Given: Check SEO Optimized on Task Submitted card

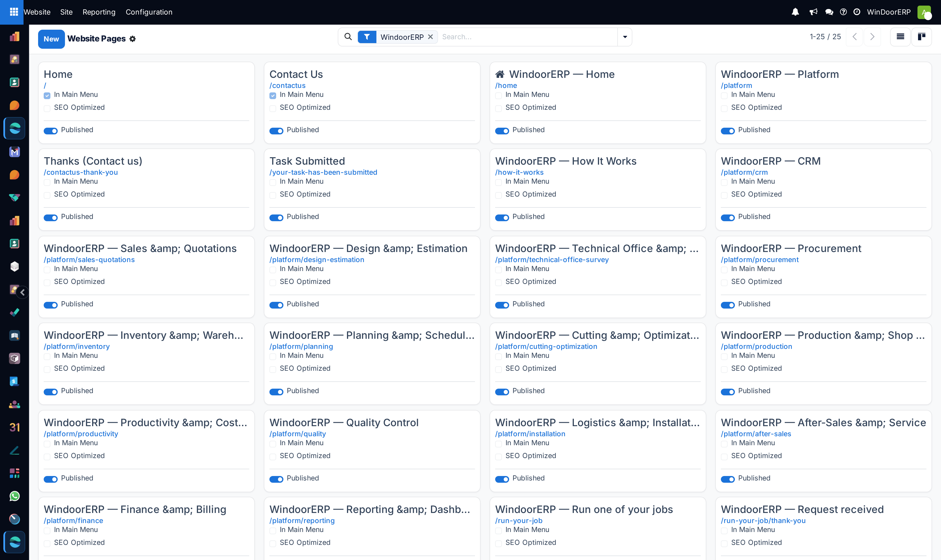Looking at the screenshot, I should coord(273,195).
